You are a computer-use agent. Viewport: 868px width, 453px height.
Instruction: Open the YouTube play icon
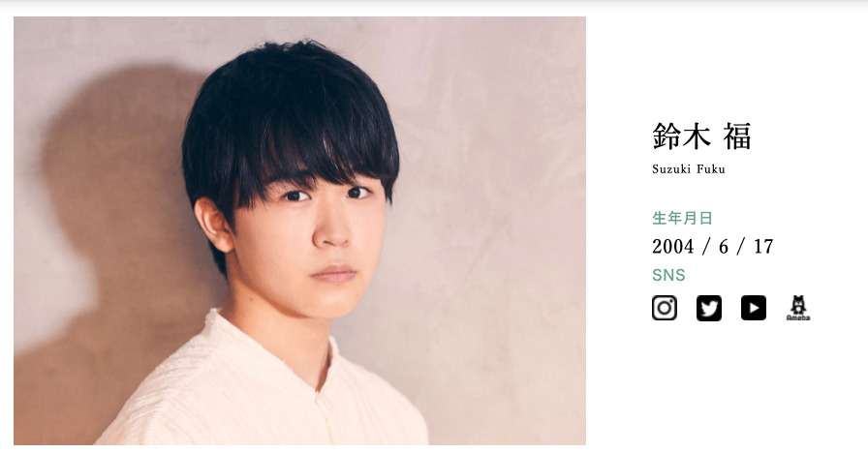[x=754, y=308]
